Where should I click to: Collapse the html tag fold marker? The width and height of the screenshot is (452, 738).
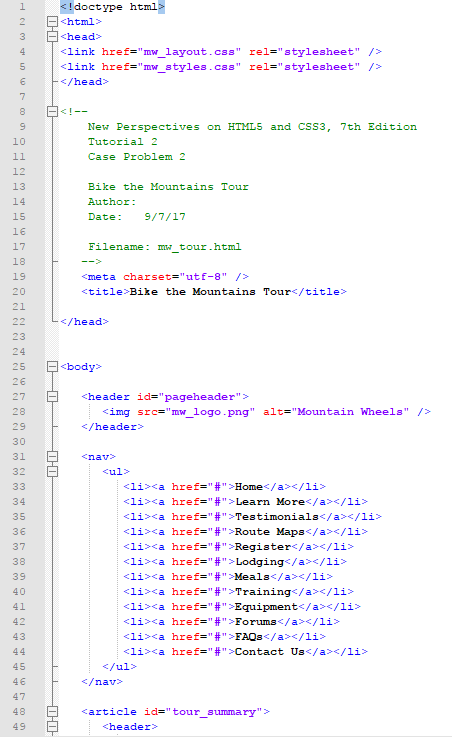(x=52, y=22)
